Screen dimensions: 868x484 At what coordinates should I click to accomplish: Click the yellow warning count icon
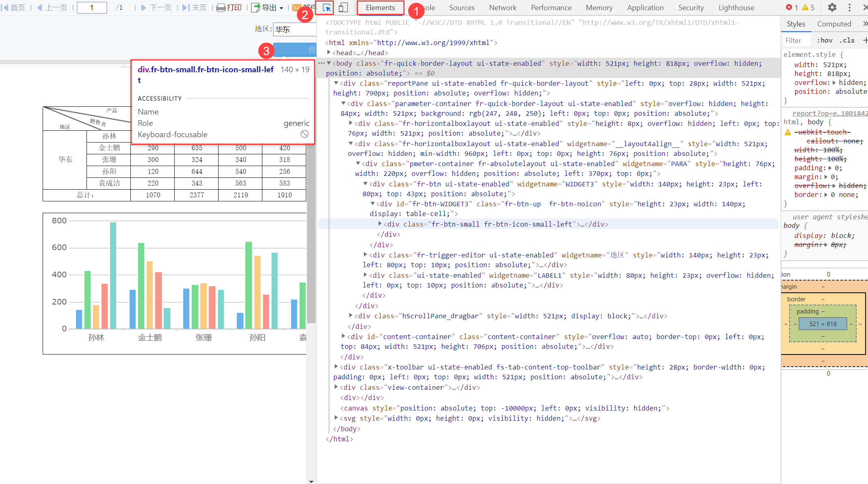pyautogui.click(x=805, y=8)
